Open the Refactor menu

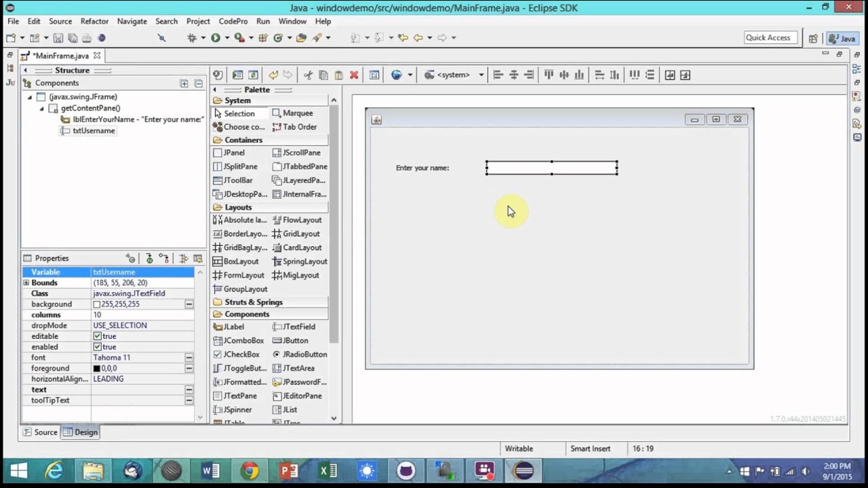click(94, 21)
